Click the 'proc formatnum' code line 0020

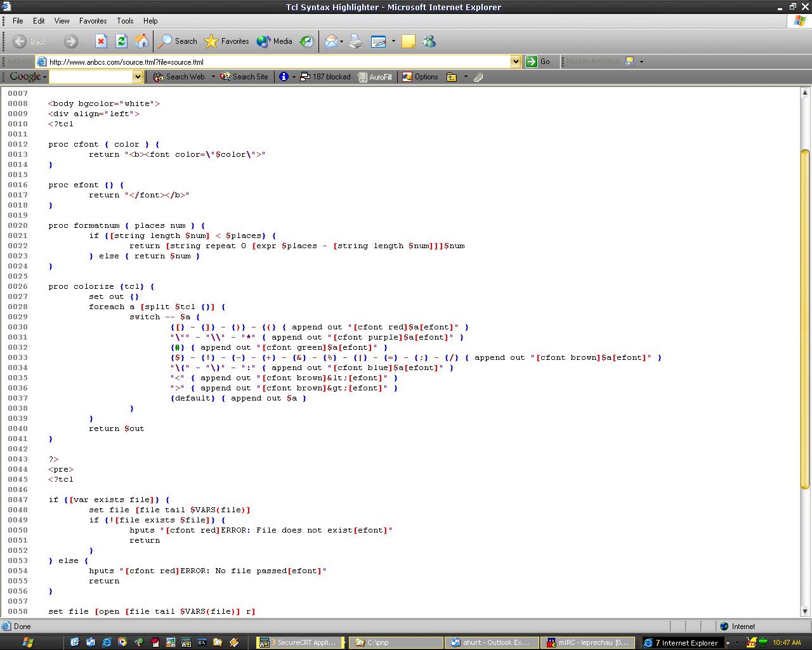(127, 225)
